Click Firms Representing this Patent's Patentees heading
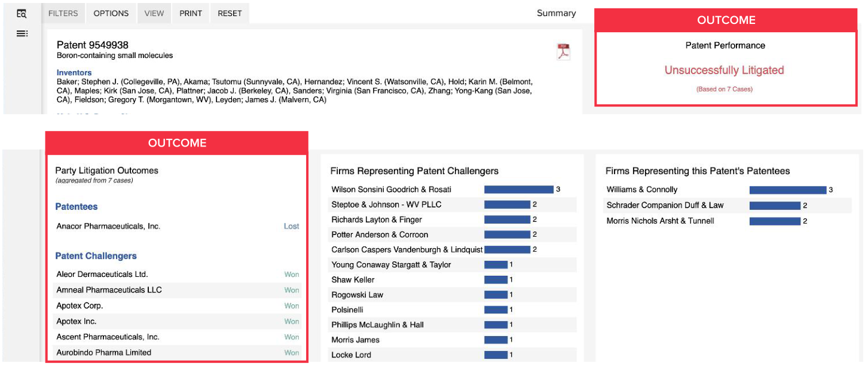Viewport: 868px width, 366px height. (698, 171)
